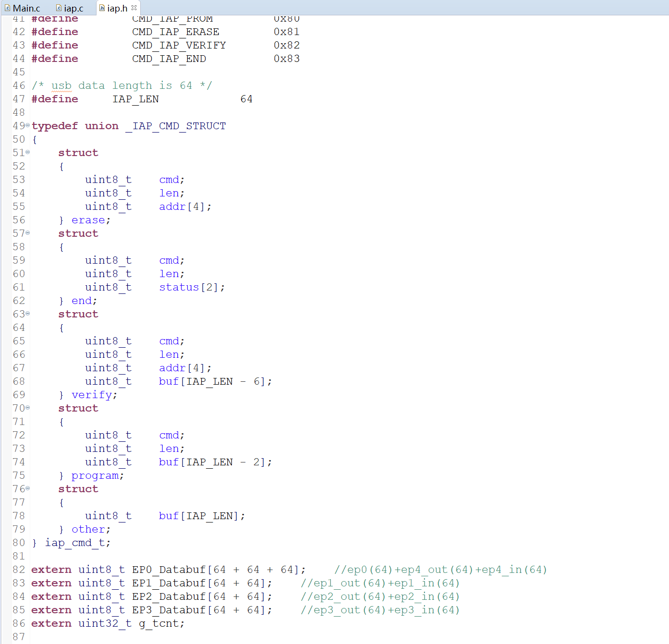Click cmd field on line 72

(169, 435)
